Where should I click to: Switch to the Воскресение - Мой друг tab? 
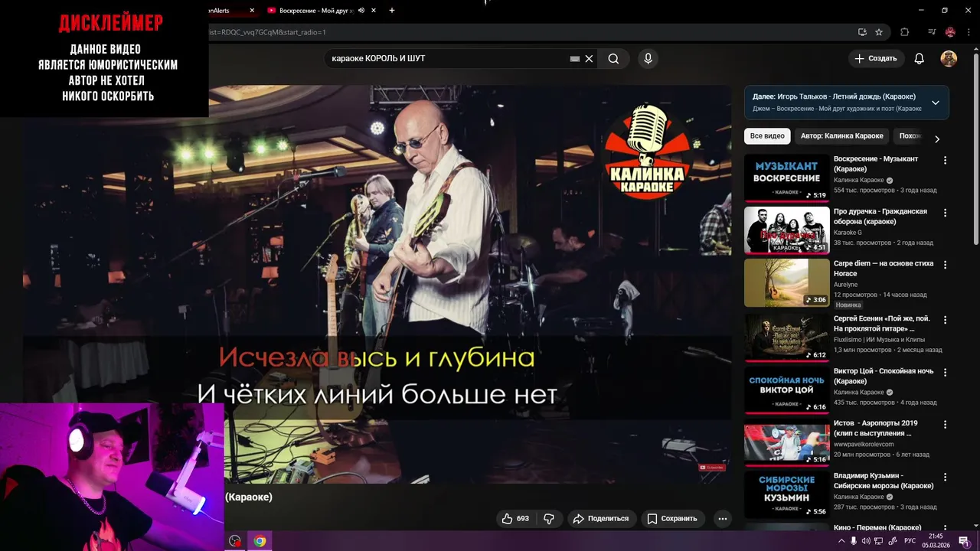tap(316, 11)
